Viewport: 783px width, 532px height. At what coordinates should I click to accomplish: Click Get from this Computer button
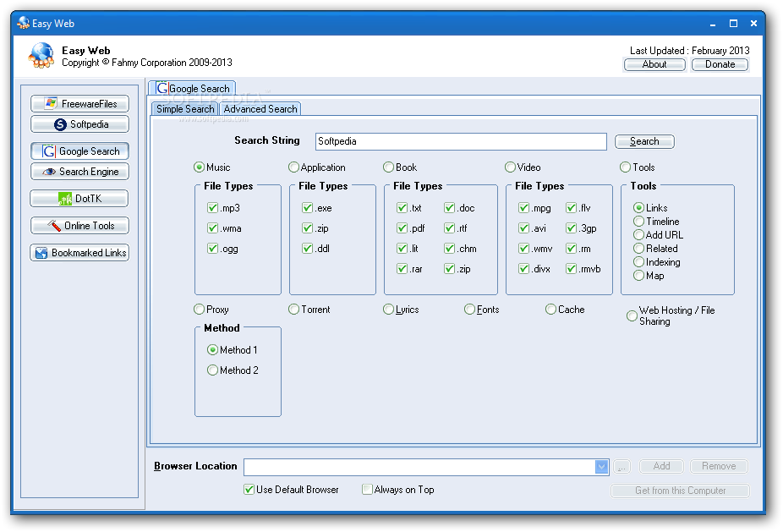point(680,491)
